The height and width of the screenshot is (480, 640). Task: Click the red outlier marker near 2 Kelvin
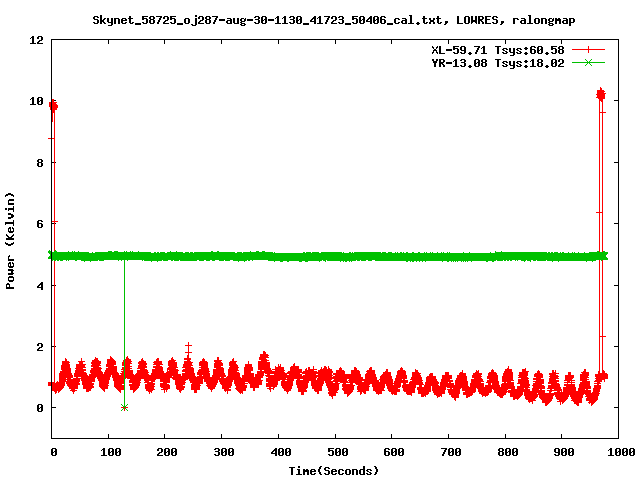[x=188, y=347]
